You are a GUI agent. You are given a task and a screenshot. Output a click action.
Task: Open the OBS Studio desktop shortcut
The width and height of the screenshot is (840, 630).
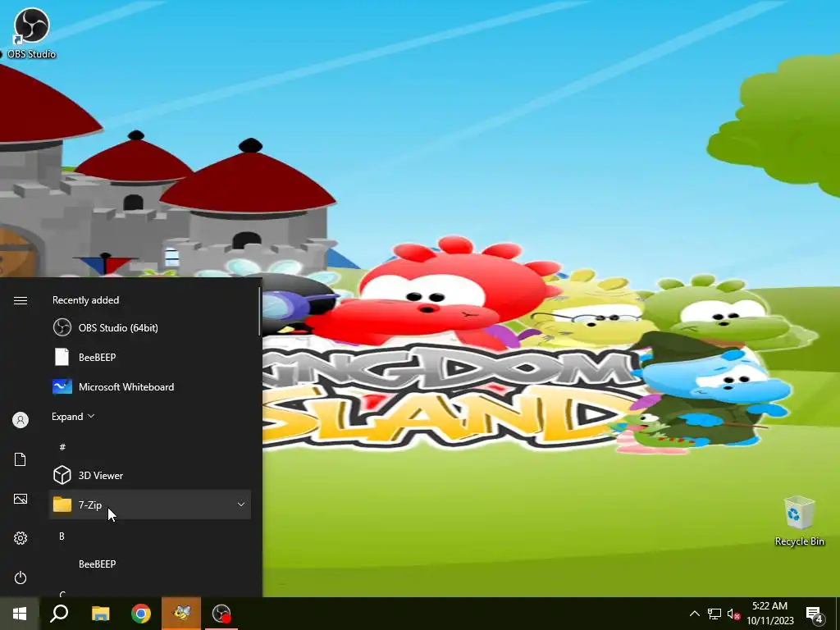coord(31,33)
